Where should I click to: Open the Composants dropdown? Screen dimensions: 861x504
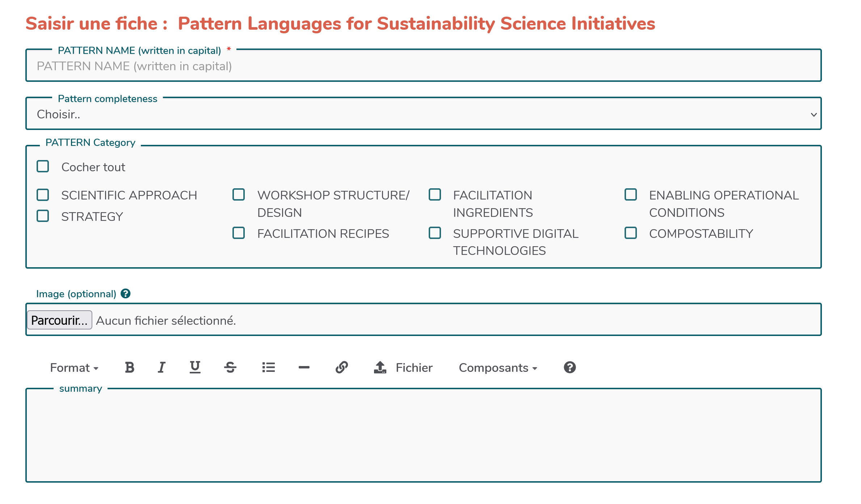(498, 367)
